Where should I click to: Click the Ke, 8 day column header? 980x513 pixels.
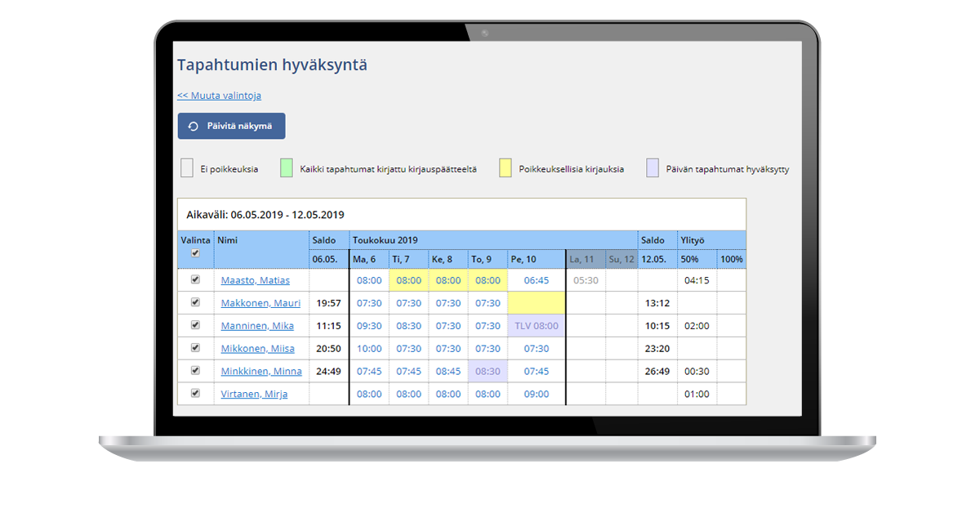click(x=448, y=259)
